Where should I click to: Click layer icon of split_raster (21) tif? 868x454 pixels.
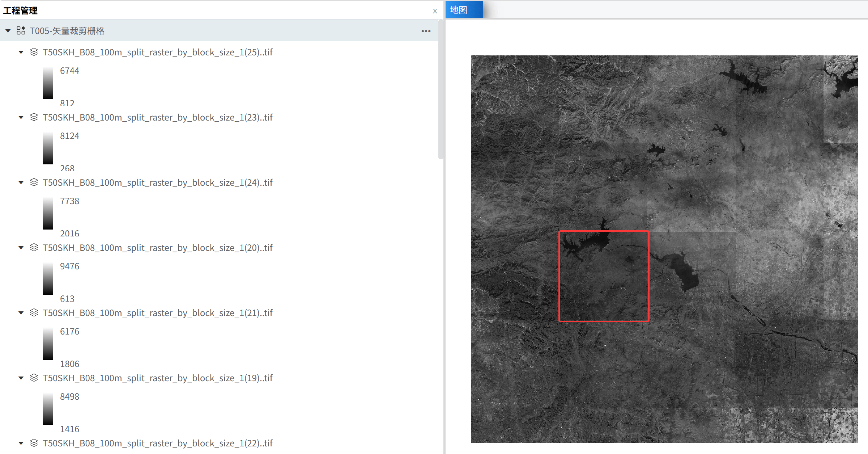34,313
